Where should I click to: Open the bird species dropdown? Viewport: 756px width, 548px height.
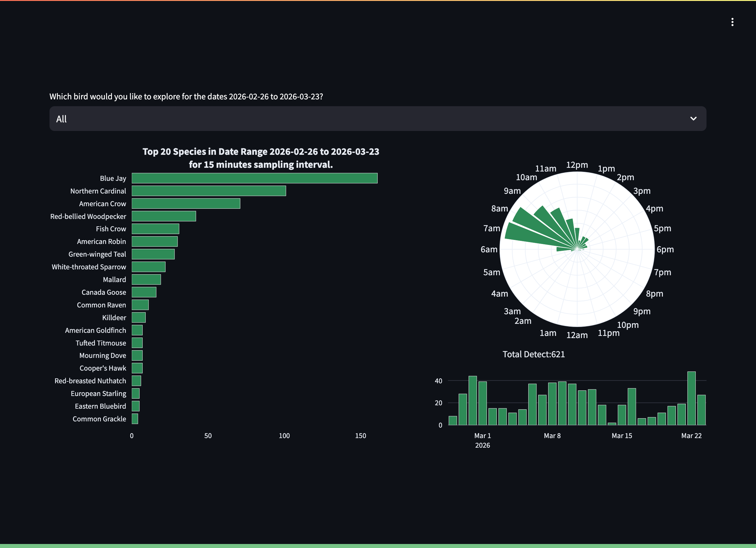coord(378,118)
